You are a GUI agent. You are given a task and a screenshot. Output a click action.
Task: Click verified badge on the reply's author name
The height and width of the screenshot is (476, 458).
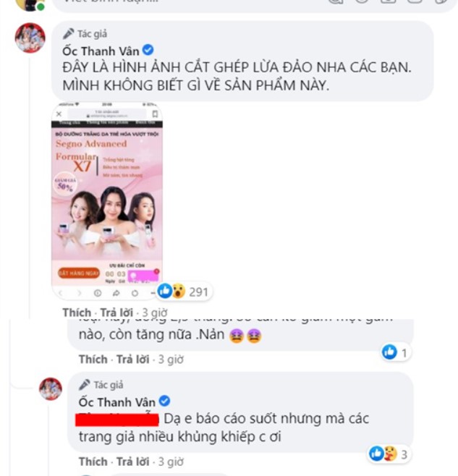[x=164, y=401]
